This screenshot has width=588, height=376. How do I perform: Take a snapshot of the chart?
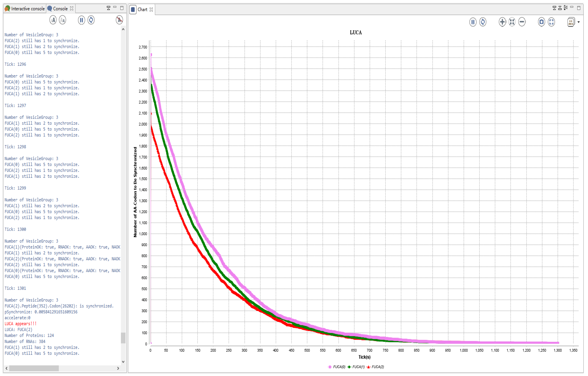pyautogui.click(x=541, y=22)
